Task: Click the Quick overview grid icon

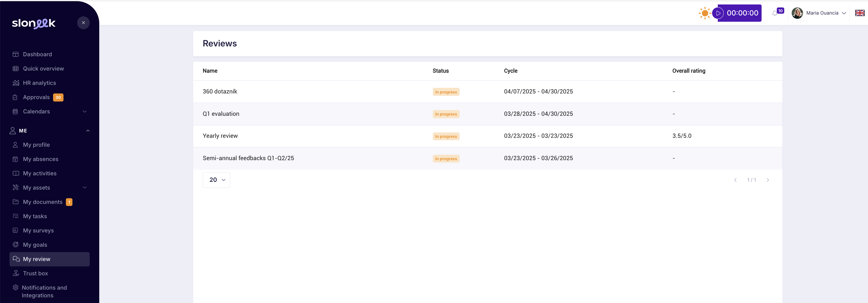Action: 15,68
